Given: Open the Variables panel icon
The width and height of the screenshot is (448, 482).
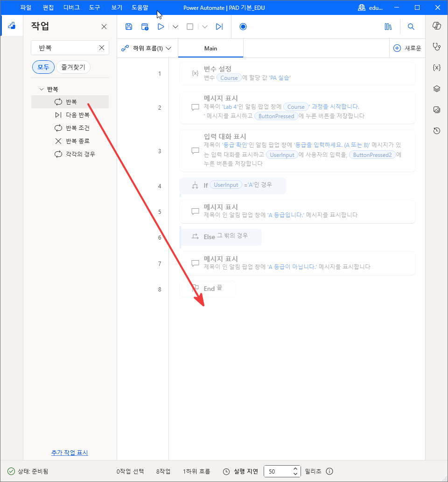Looking at the screenshot, I should [437, 68].
